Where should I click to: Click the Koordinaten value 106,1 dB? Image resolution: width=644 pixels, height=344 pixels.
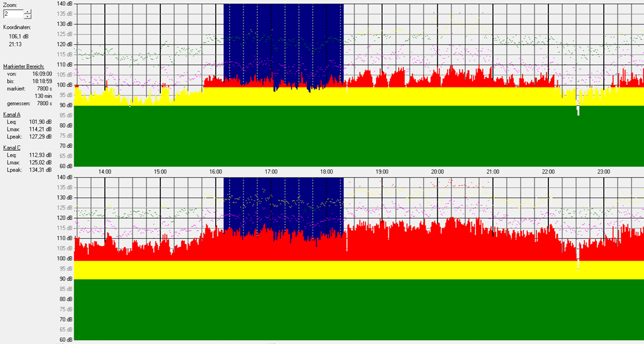point(19,36)
